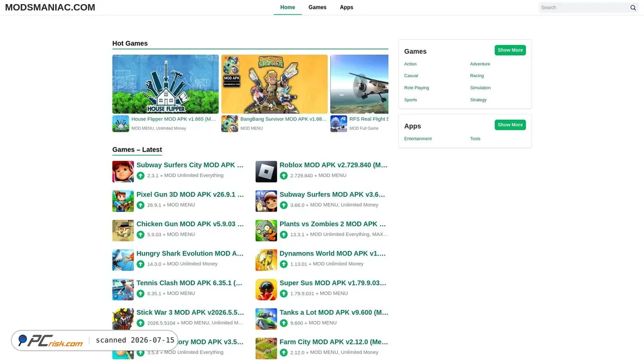Open the Tools apps category
This screenshot has width=644, height=362.
pyautogui.click(x=475, y=139)
